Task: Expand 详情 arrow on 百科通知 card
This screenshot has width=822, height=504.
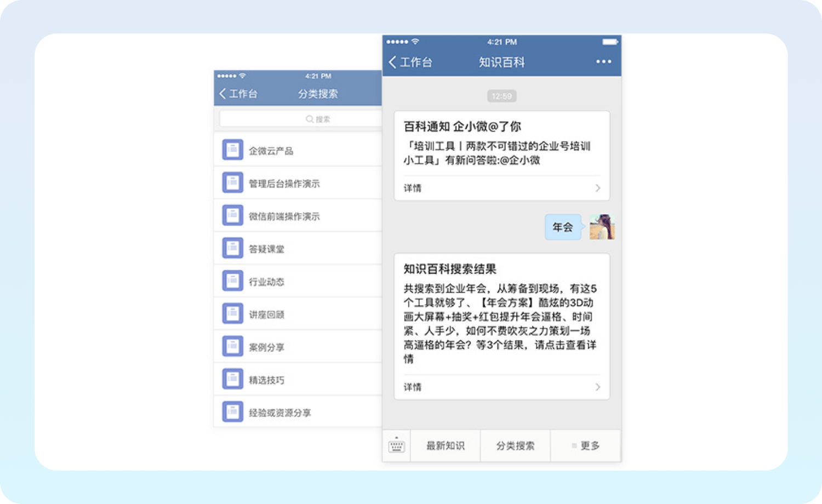Action: coord(597,188)
